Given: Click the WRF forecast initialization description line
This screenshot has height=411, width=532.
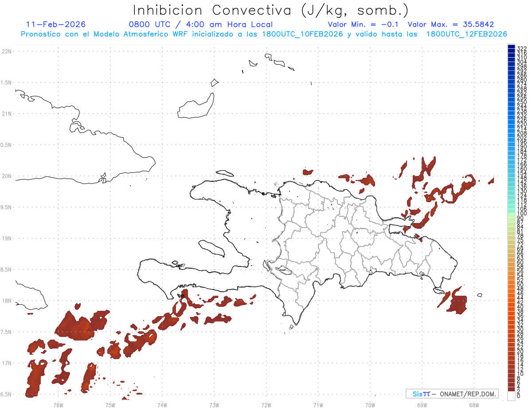Looking at the screenshot, I should coord(264,34).
